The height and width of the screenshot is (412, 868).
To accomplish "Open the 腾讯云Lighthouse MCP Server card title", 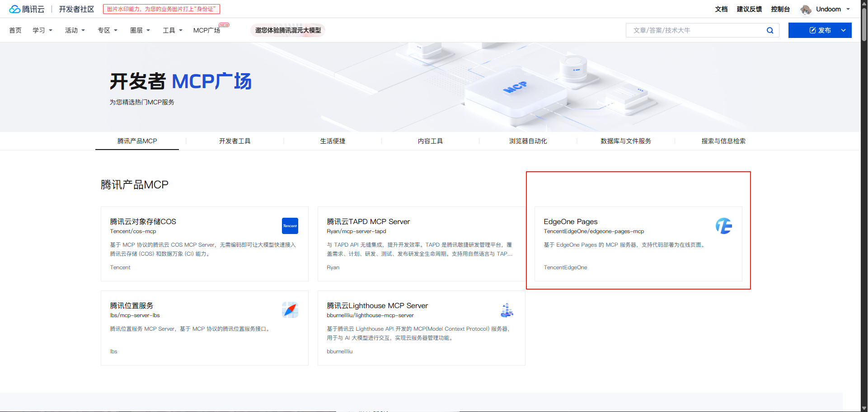I will click(377, 305).
